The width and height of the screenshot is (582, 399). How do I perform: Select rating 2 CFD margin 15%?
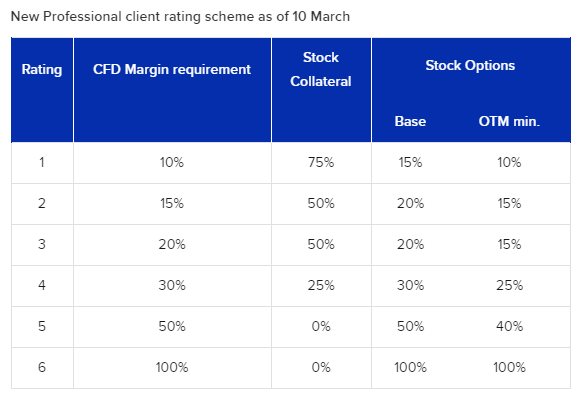[x=172, y=203]
